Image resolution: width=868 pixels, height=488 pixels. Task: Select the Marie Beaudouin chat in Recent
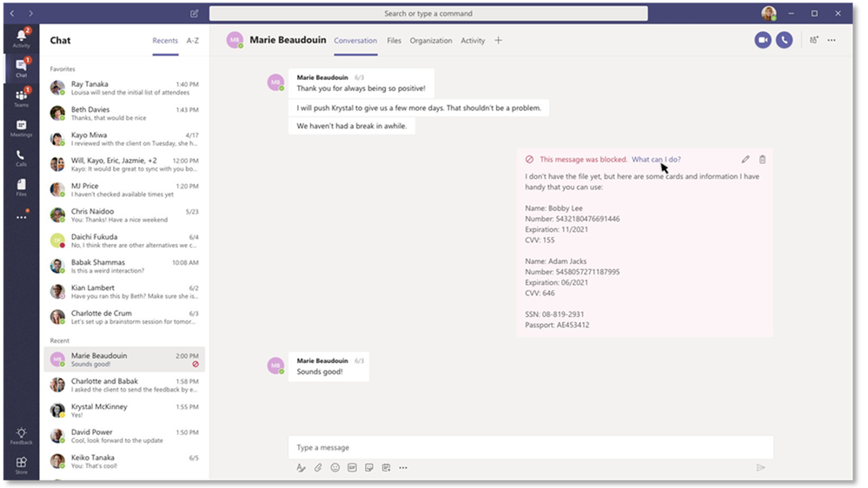124,359
